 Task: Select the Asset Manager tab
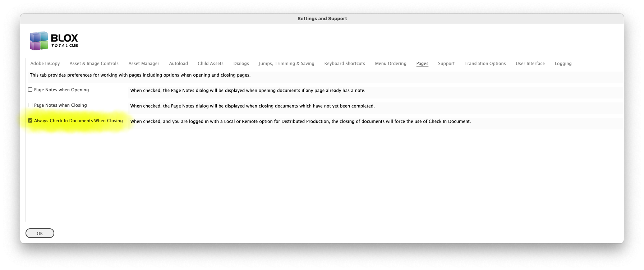tap(144, 64)
